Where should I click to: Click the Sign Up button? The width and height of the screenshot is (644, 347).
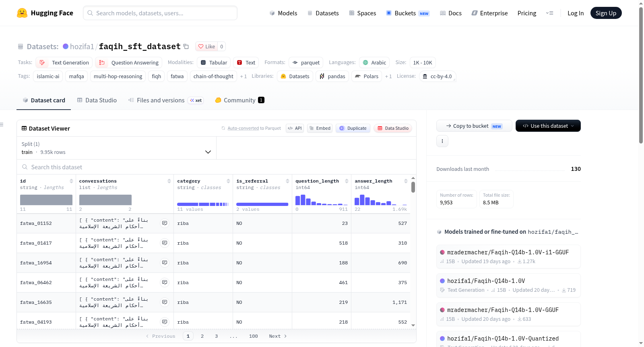pos(606,13)
